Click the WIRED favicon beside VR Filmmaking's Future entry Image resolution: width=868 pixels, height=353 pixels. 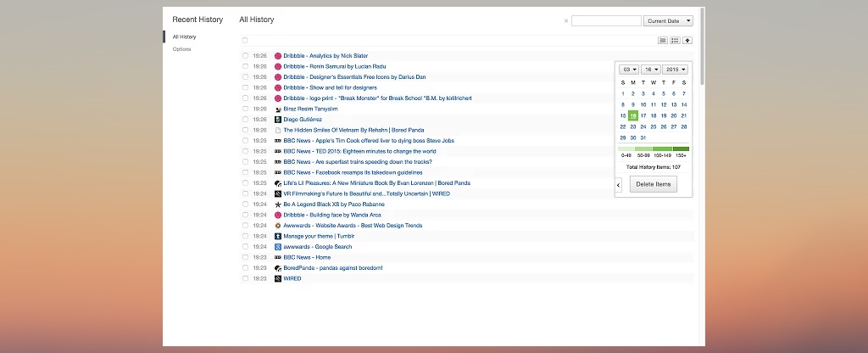(x=278, y=194)
